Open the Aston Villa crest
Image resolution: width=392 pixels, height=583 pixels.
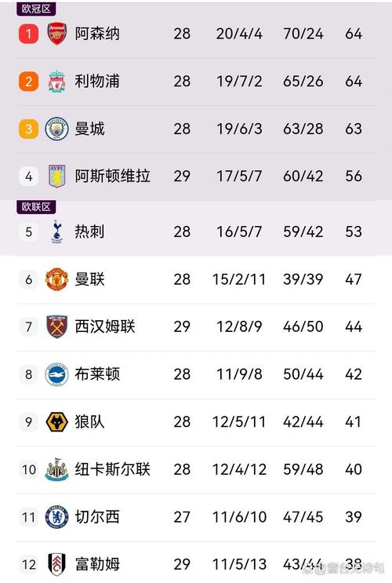coord(57,177)
